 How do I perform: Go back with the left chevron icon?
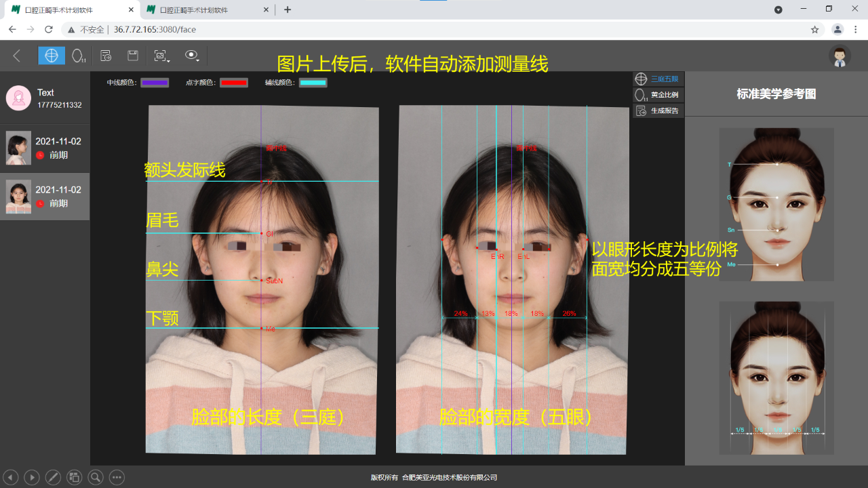pos(17,56)
